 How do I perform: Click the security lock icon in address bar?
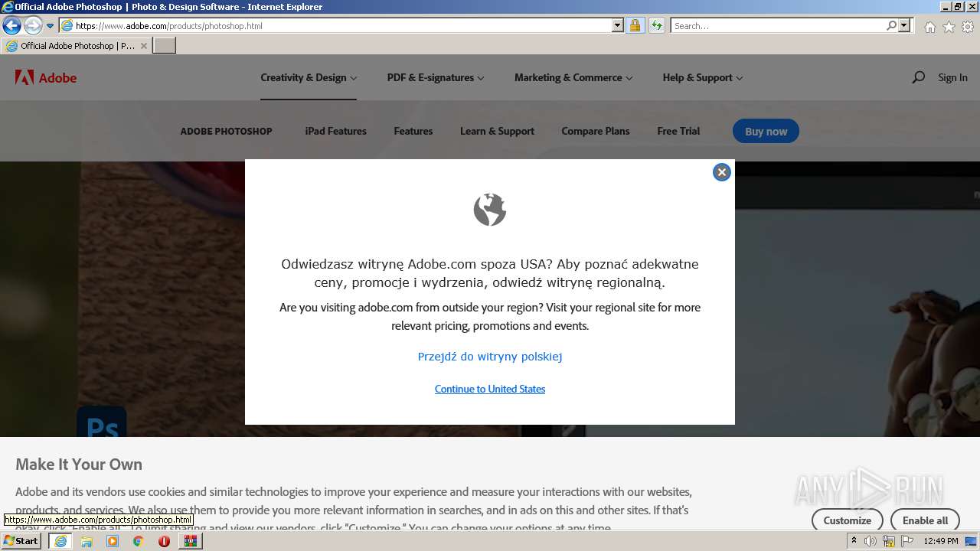[x=635, y=25]
